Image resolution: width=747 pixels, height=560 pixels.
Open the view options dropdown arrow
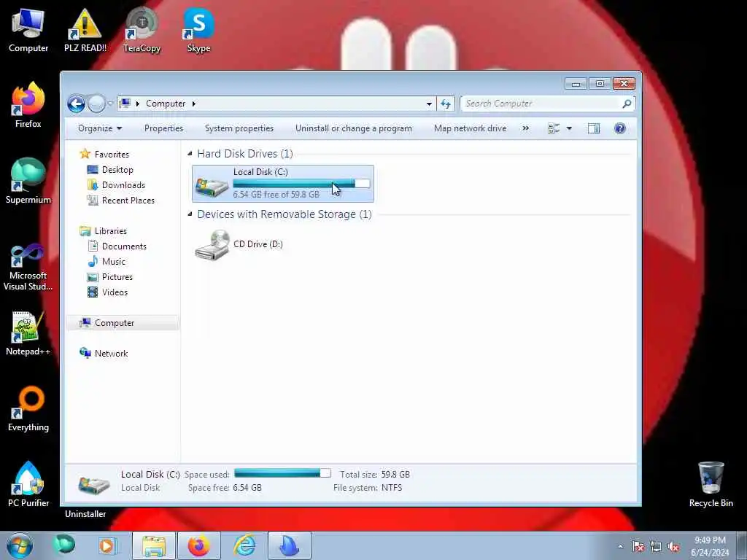tap(569, 128)
